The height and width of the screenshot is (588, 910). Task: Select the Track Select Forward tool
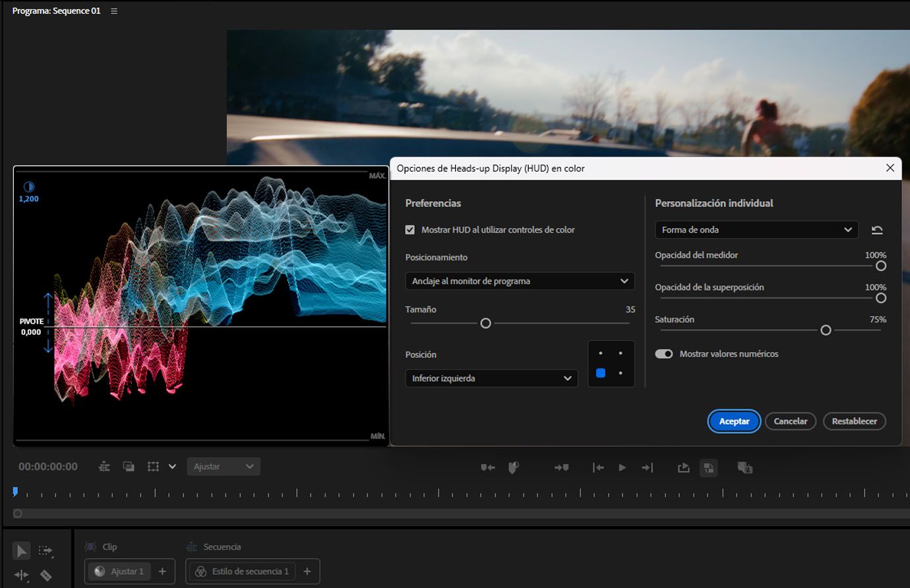(45, 550)
